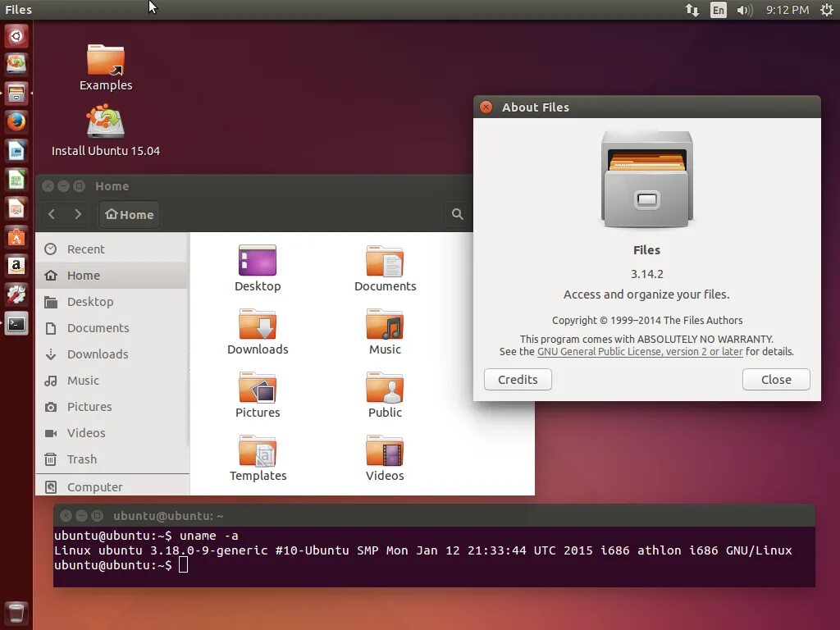Launch Install Ubuntu from the launcher dock

tap(16, 64)
